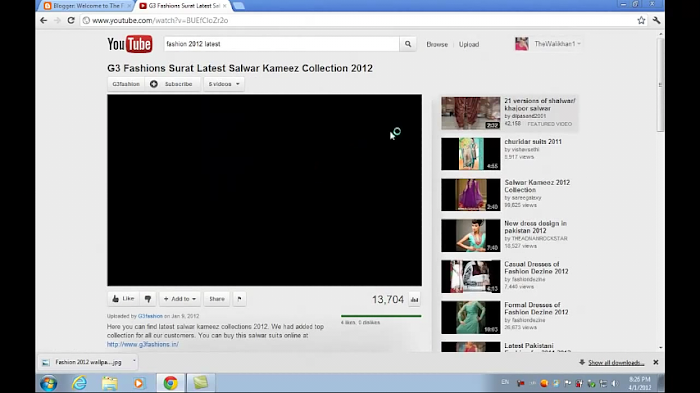The height and width of the screenshot is (393, 700).
Task: Switch to the Blogger tab
Action: (x=88, y=6)
